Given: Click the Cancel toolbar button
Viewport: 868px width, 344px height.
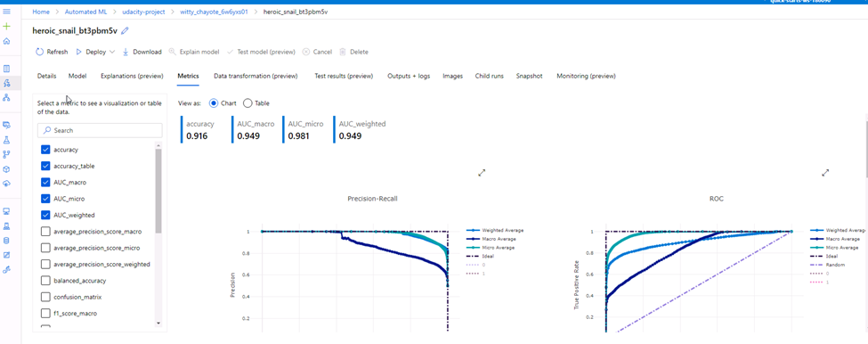Looking at the screenshot, I should (317, 52).
